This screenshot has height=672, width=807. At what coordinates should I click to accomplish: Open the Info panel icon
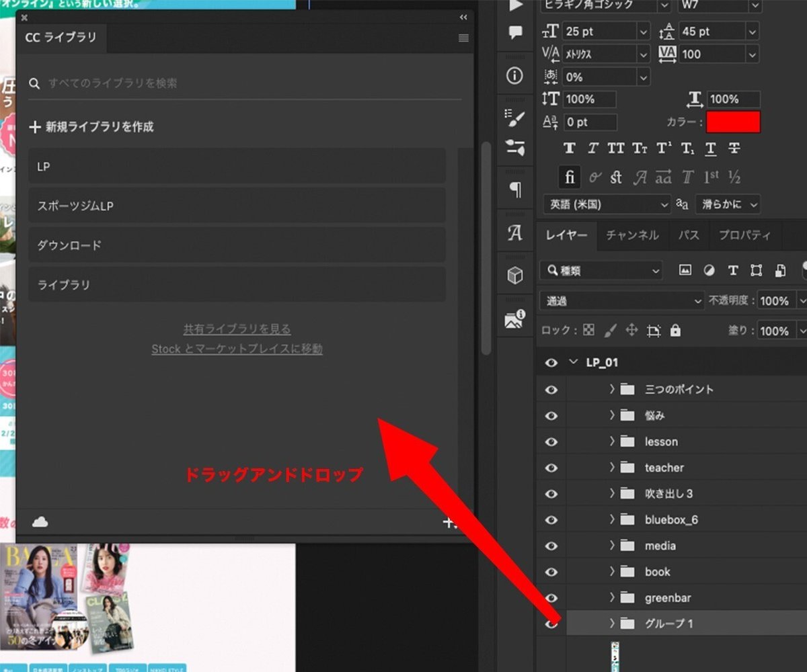pyautogui.click(x=514, y=76)
